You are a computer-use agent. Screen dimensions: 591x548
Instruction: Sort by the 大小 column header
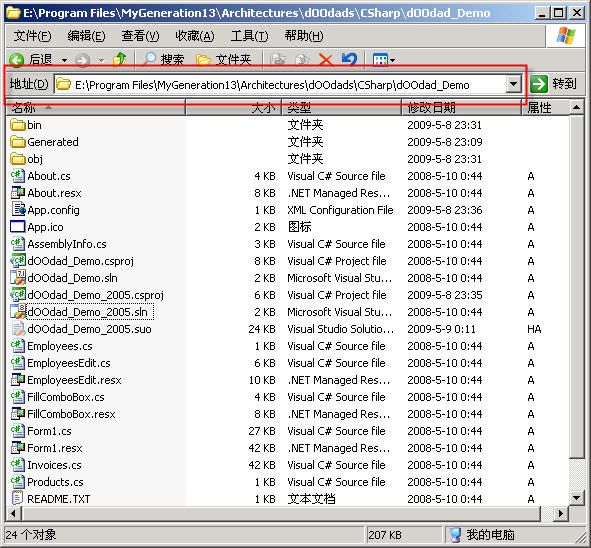(233, 108)
